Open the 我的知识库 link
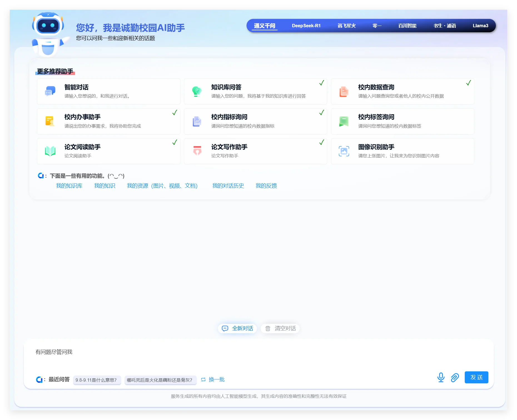The width and height of the screenshot is (517, 420). (x=69, y=186)
